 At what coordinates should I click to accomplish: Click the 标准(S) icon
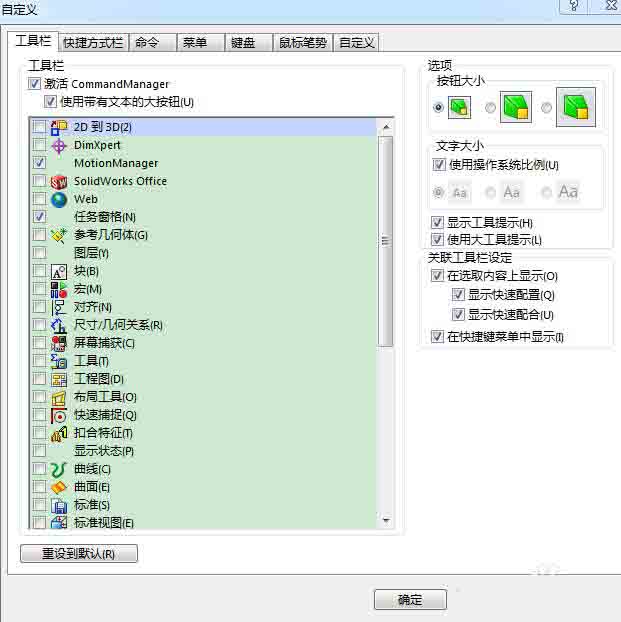click(59, 505)
